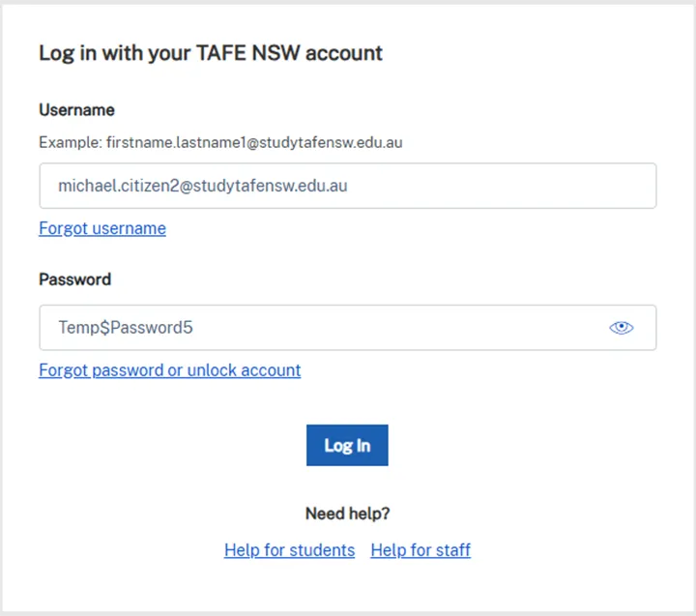Click the Username field label
Screen dimensions: 696x616
coord(76,110)
